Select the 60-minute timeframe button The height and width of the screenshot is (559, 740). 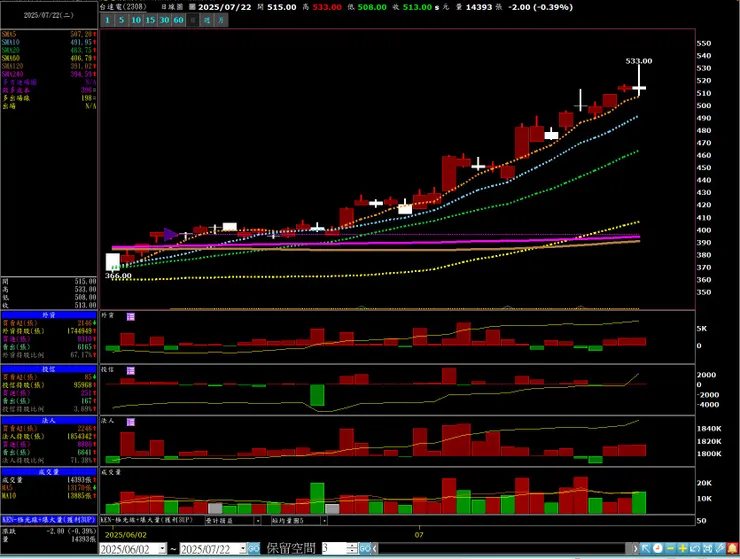pos(178,20)
